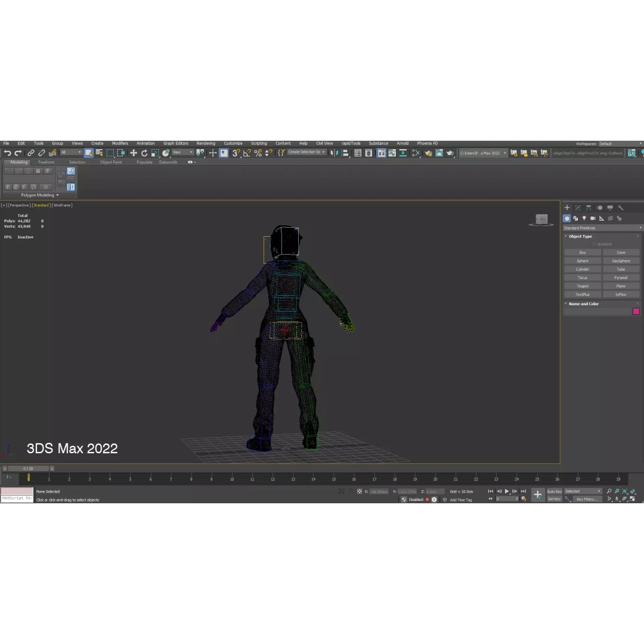Image resolution: width=644 pixels, height=644 pixels.
Task: Toggle Select and Manipulate icon
Action: click(x=213, y=153)
